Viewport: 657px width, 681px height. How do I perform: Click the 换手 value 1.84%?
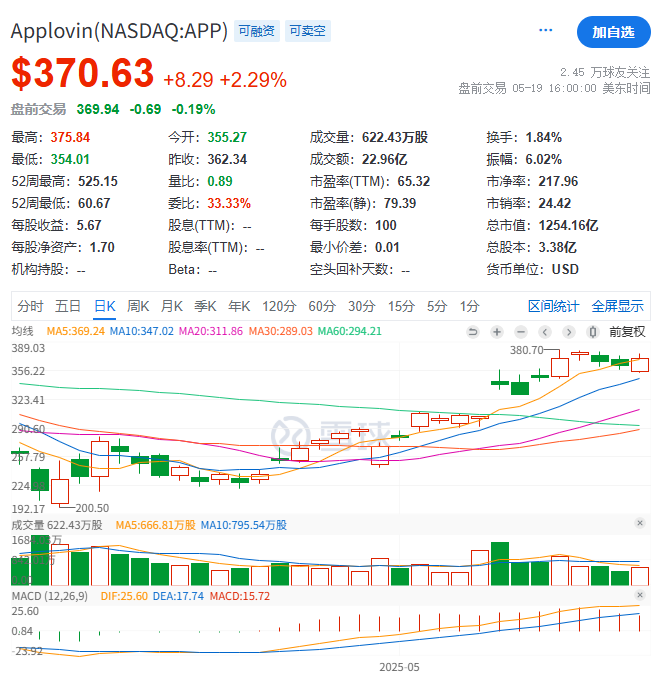pyautogui.click(x=544, y=137)
